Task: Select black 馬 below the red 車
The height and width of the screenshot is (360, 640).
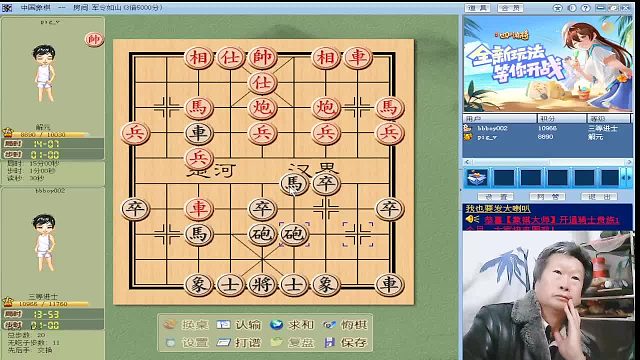Action: click(x=198, y=234)
